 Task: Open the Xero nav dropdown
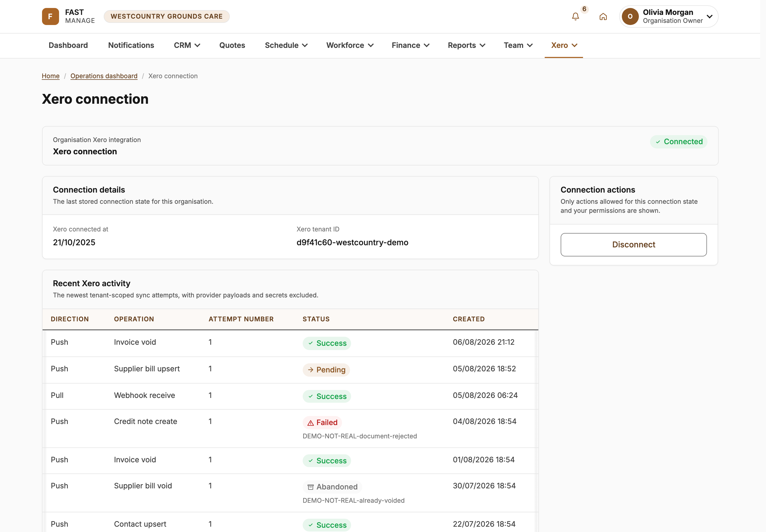tap(564, 45)
